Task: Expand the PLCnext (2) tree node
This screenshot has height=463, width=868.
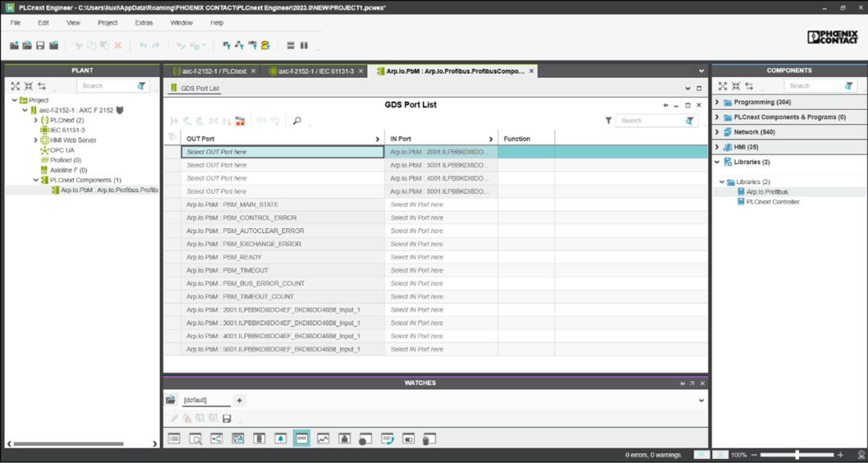Action: pos(35,120)
